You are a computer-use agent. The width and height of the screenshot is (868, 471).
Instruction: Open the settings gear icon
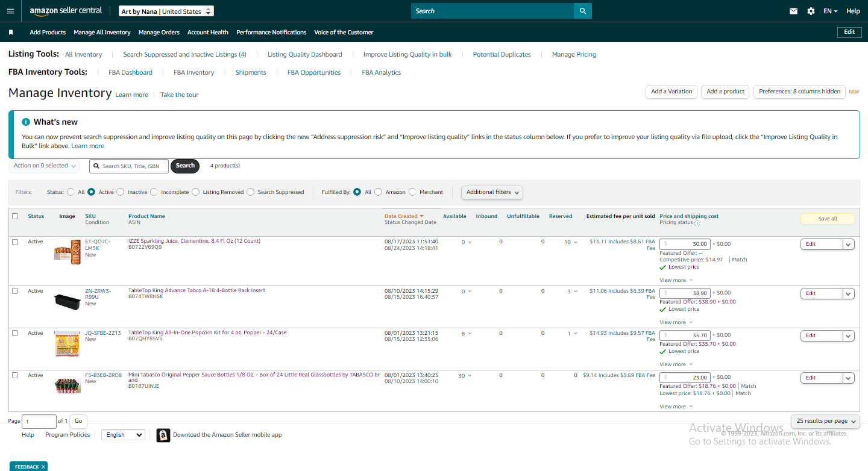click(811, 11)
